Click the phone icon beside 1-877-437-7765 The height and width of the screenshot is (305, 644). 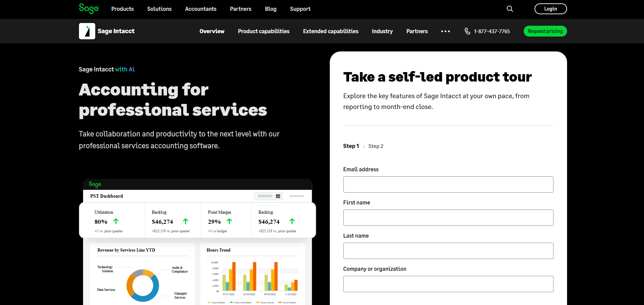467,31
